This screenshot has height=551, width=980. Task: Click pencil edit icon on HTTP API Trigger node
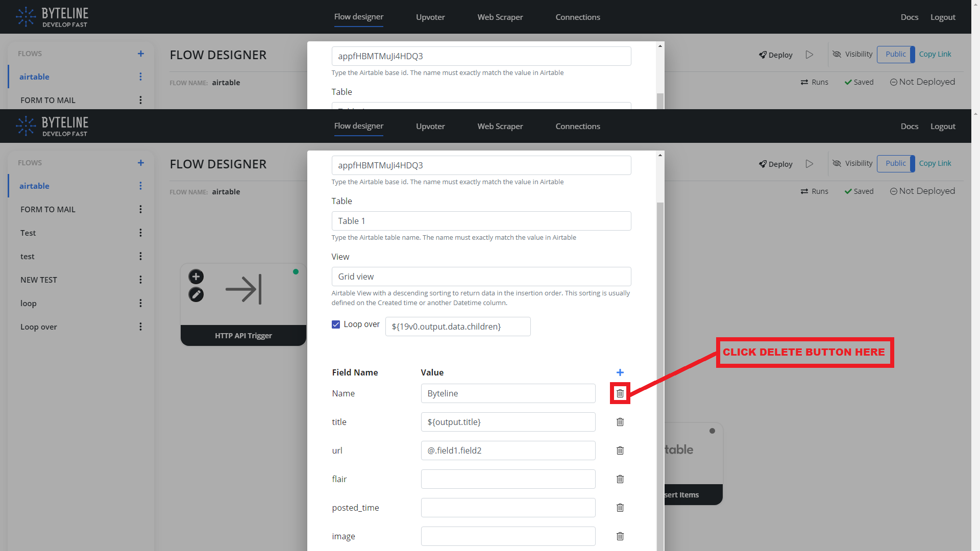click(196, 294)
